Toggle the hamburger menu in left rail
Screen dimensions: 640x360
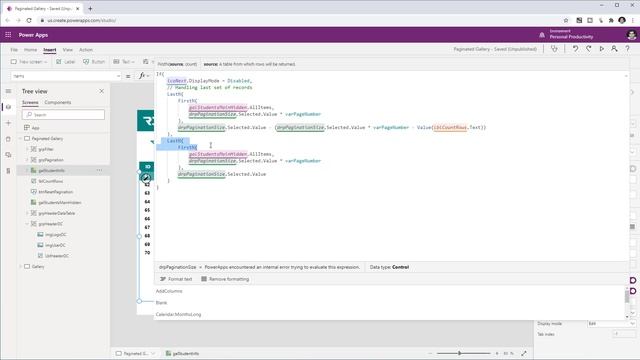(9, 91)
